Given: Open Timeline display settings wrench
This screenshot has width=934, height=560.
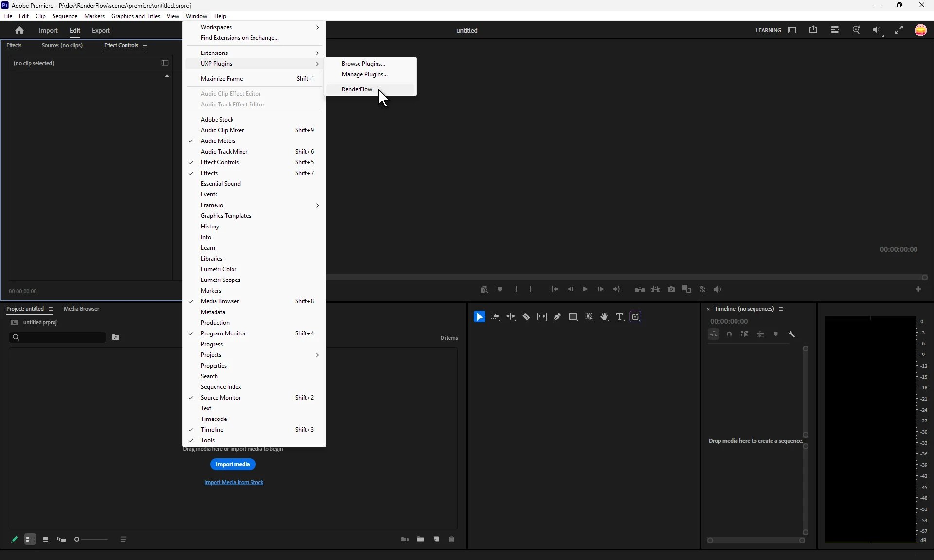Looking at the screenshot, I should pos(792,334).
